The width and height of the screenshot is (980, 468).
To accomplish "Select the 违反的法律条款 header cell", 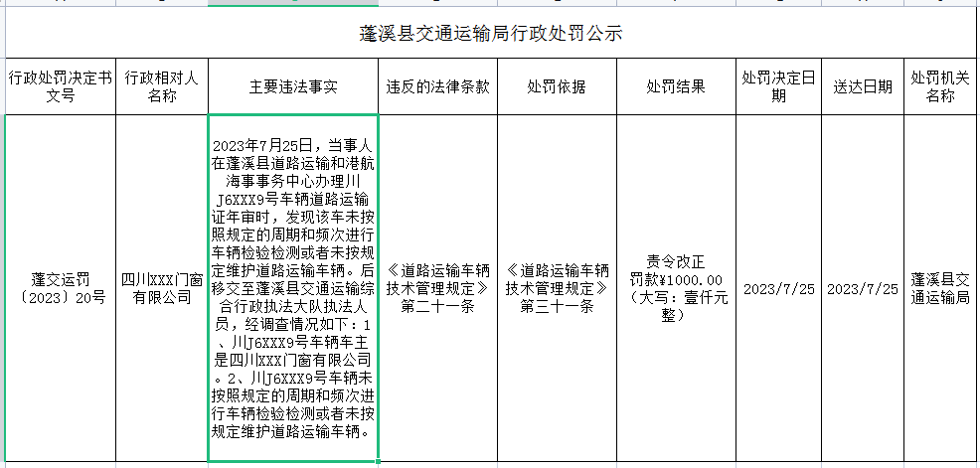I will click(x=437, y=86).
